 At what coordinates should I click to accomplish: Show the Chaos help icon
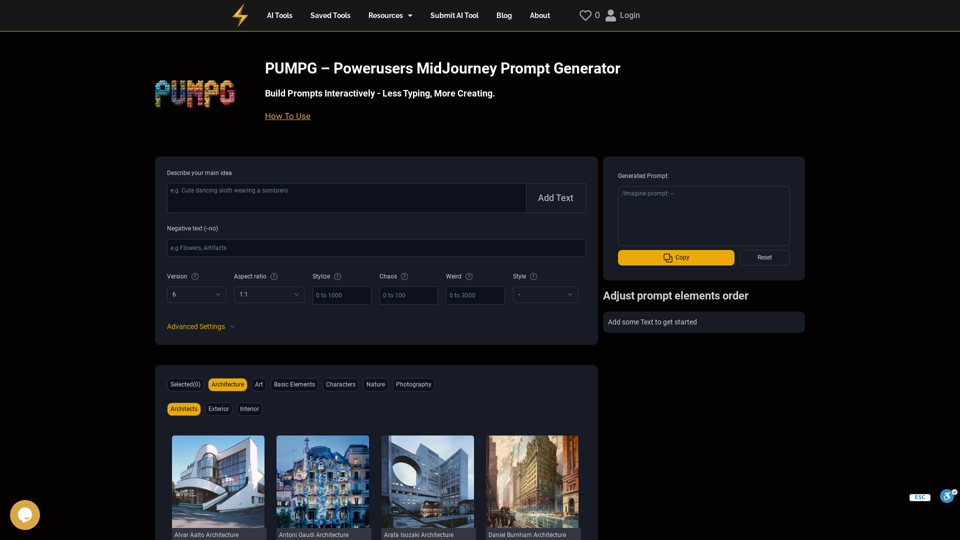(x=404, y=277)
